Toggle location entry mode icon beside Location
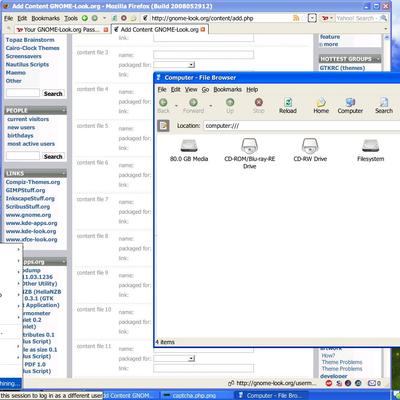This screenshot has height=400, width=400. click(x=163, y=126)
